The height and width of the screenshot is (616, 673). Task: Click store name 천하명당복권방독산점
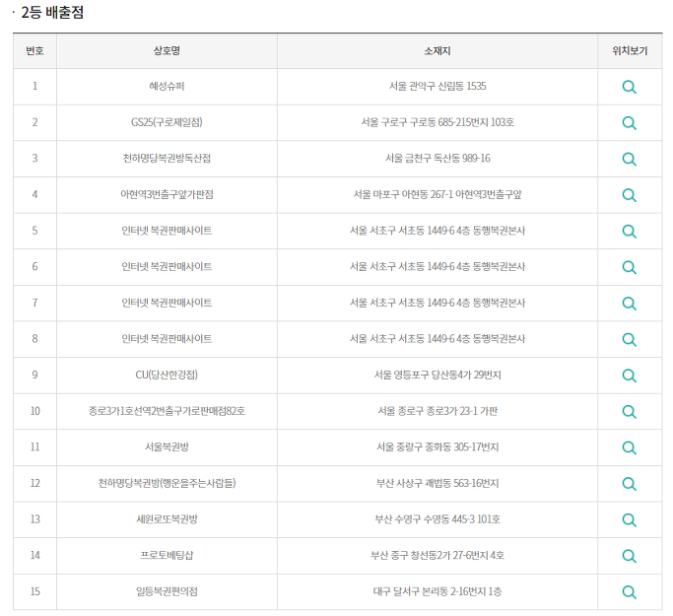coord(167,158)
